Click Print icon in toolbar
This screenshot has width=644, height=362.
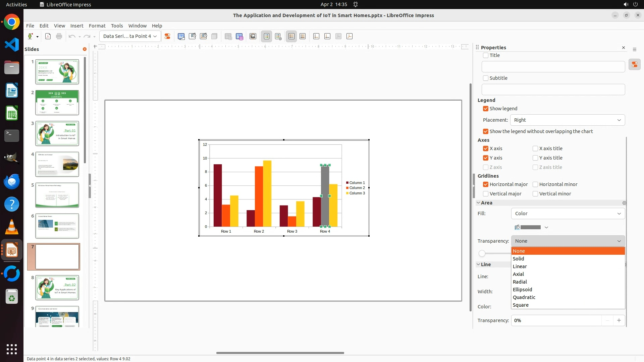[x=59, y=36]
